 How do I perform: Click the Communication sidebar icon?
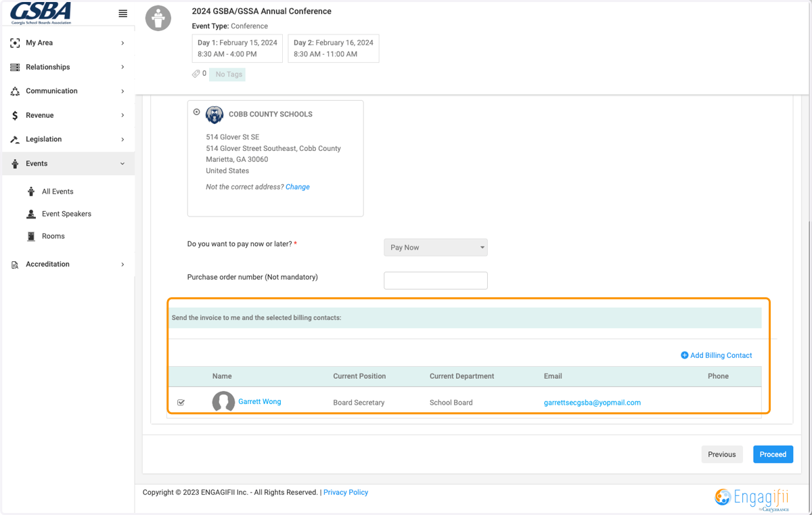coord(15,91)
